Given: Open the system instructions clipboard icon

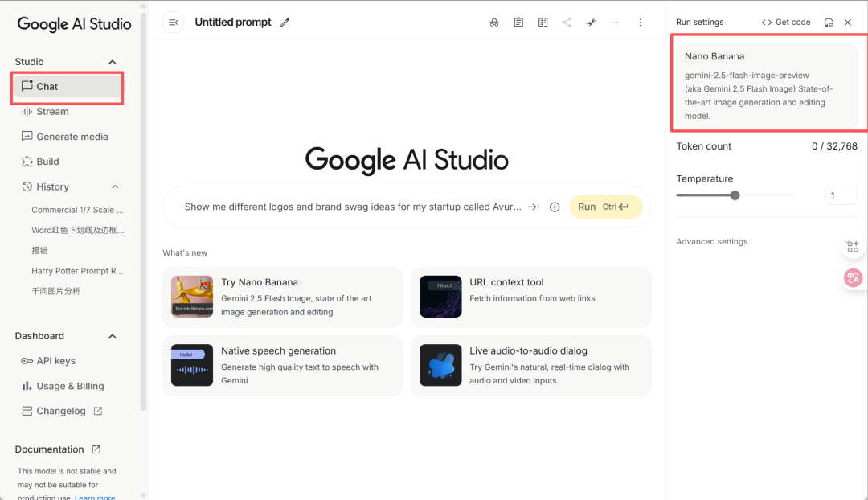Looking at the screenshot, I should click(518, 23).
